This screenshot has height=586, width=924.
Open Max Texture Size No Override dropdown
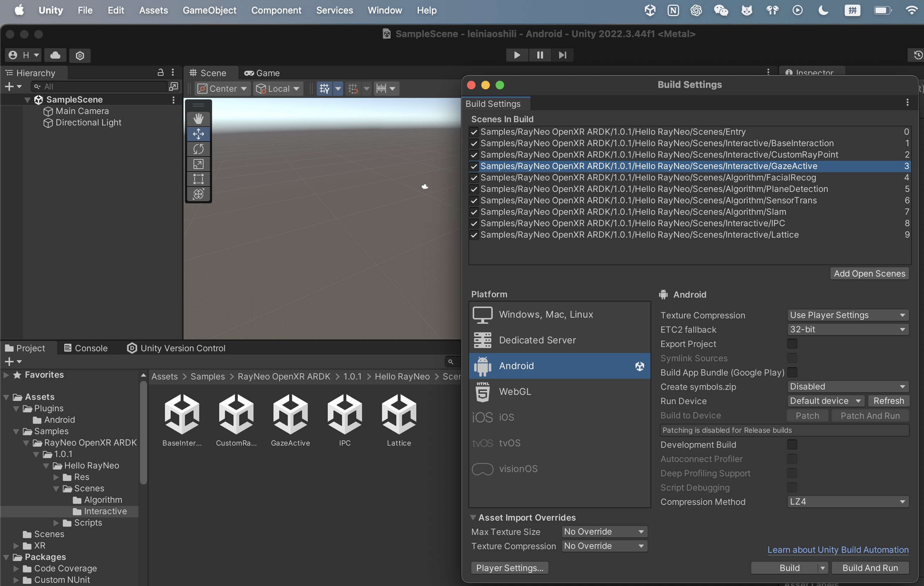pos(604,531)
